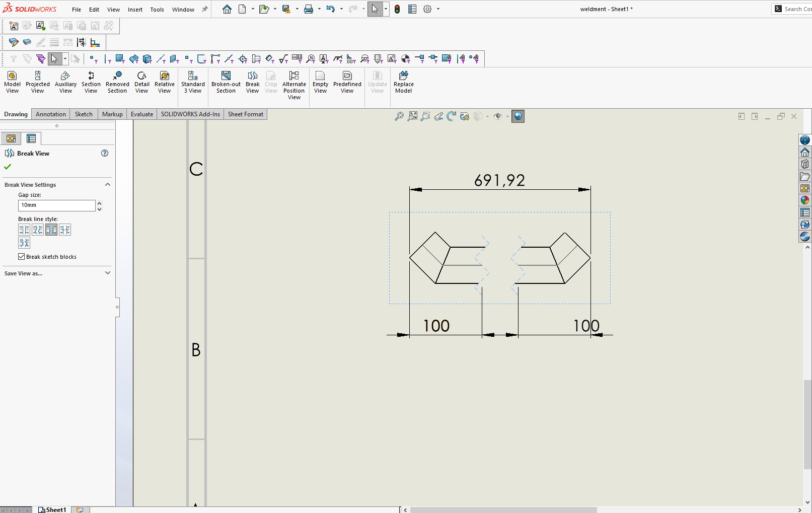Image resolution: width=812 pixels, height=513 pixels.
Task: Click the Model View tool
Action: click(x=12, y=82)
